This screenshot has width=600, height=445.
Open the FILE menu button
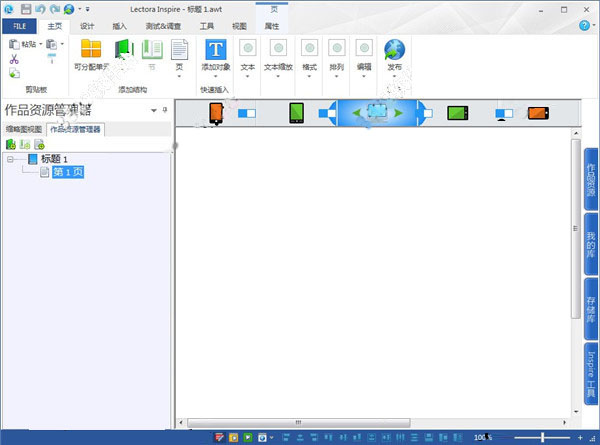20,26
